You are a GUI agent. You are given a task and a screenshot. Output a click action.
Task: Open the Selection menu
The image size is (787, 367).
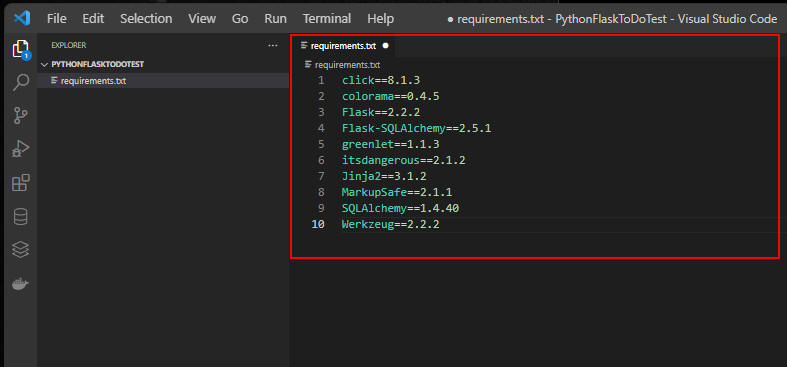click(x=146, y=19)
